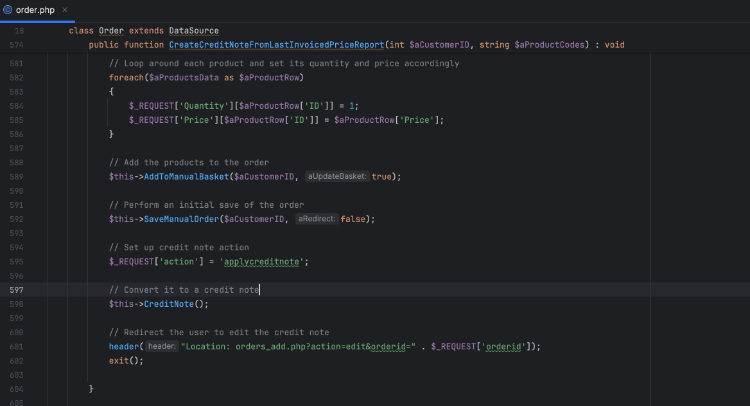
Task: Click the aRedirect parameter hint
Action: (317, 219)
